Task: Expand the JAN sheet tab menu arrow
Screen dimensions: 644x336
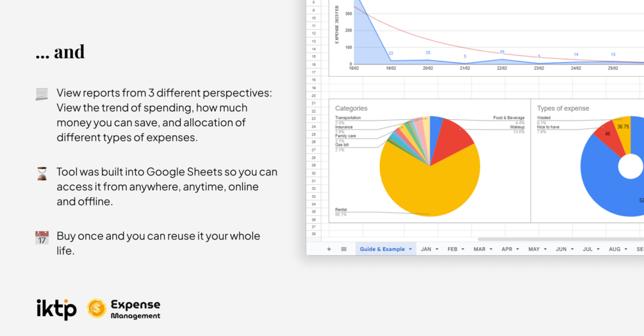Action: point(437,249)
